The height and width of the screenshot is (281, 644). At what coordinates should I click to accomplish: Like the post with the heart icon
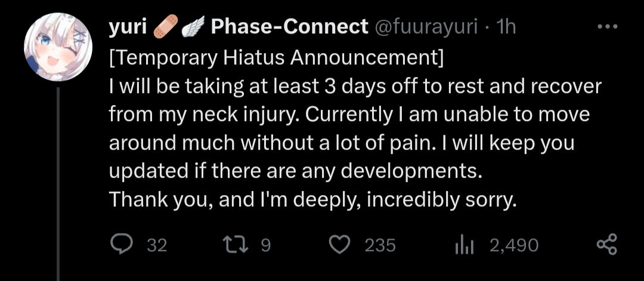click(340, 245)
